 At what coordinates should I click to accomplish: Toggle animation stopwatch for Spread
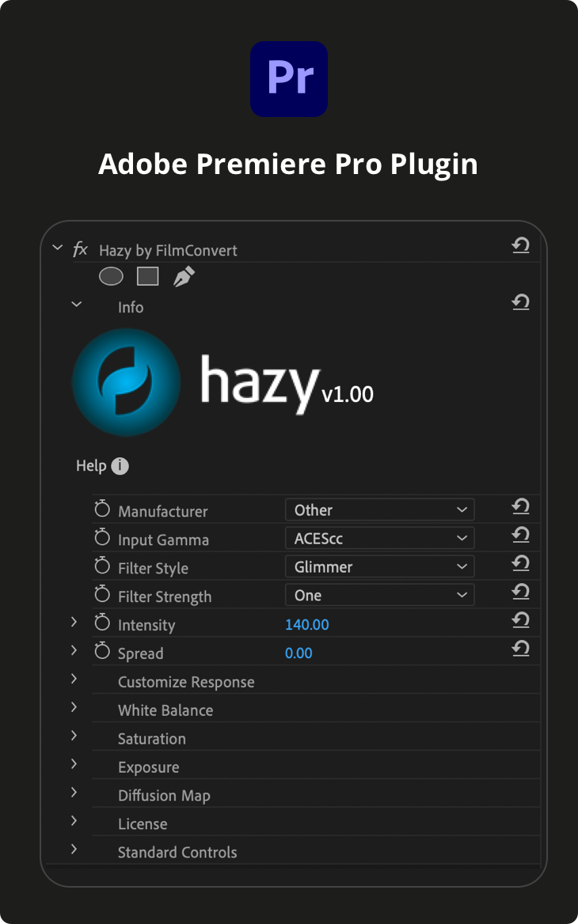click(102, 650)
